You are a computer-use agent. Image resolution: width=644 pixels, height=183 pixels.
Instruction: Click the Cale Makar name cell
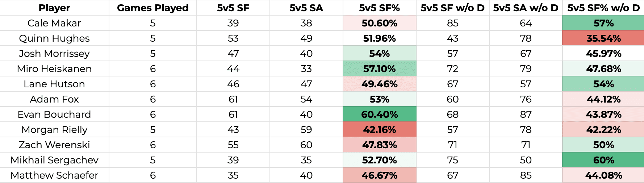pos(54,23)
